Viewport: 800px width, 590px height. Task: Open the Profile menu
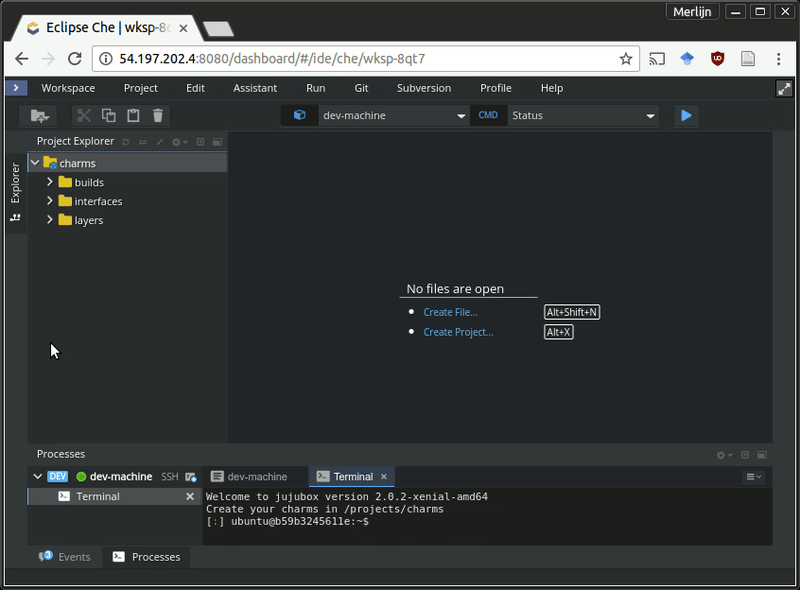click(495, 88)
